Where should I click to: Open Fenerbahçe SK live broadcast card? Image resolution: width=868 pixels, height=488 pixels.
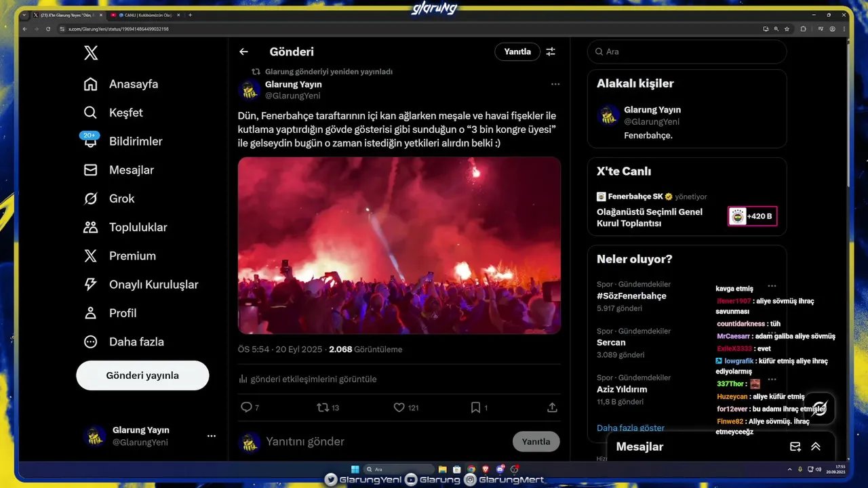(687, 210)
